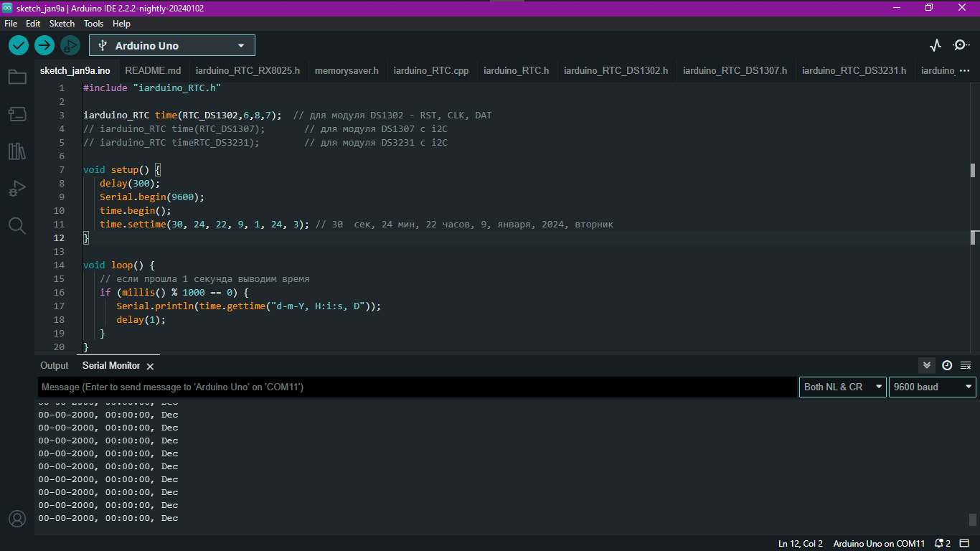This screenshot has height=551, width=980.
Task: Open the 9600 baud rate dropdown
Action: coord(933,387)
